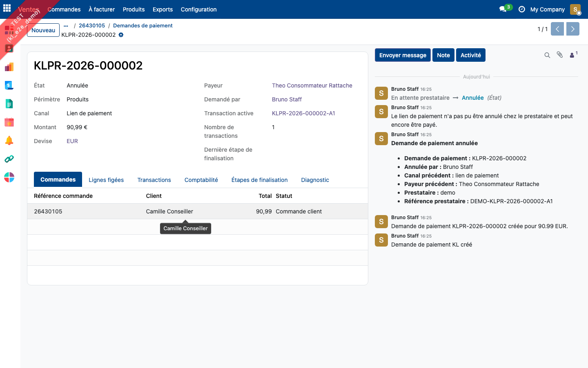Image resolution: width=588 pixels, height=368 pixels.
Task: Schedule an Activité in the chatter
Action: (471, 55)
